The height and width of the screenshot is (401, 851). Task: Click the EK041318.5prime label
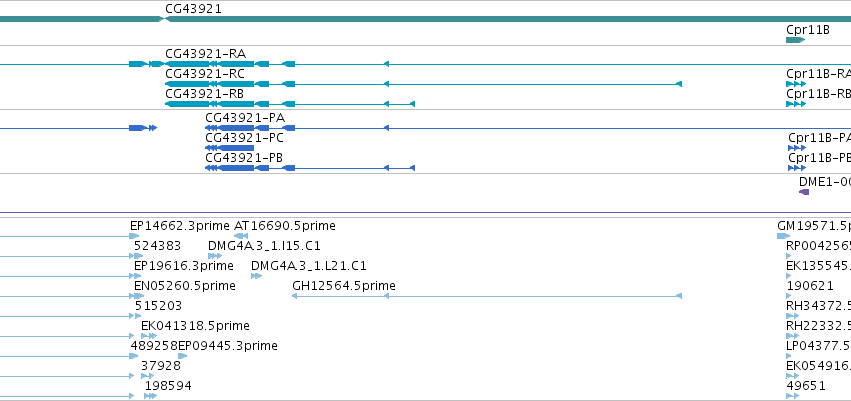[195, 326]
